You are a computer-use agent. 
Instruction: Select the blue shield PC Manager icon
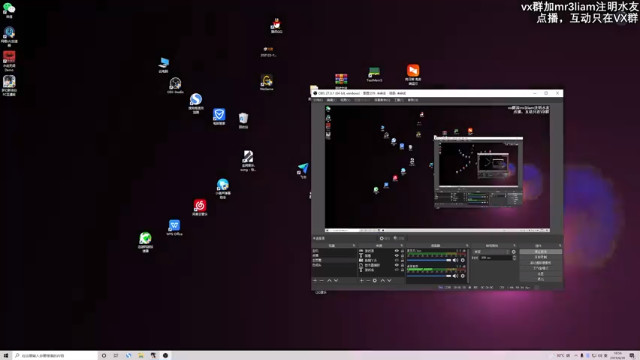pyautogui.click(x=219, y=116)
